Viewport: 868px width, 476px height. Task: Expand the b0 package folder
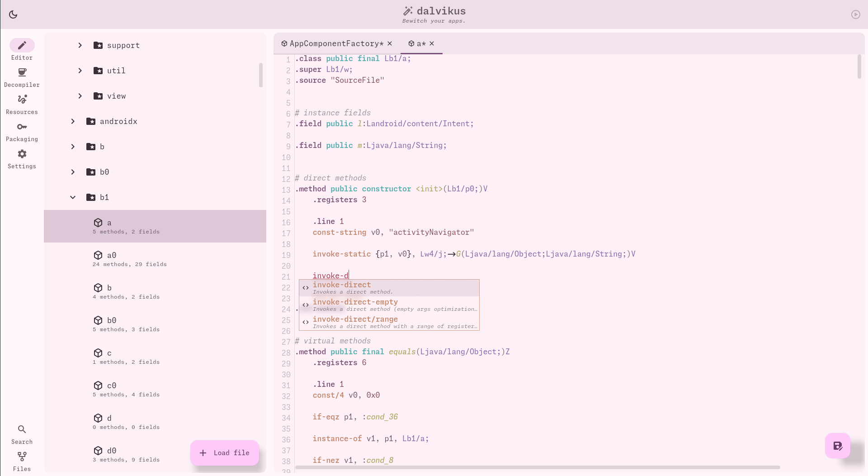coord(73,172)
